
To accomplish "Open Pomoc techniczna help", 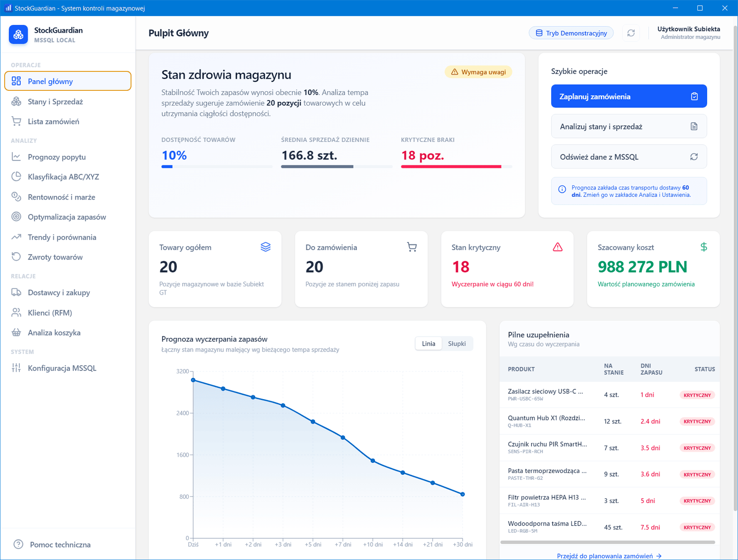I will tap(60, 544).
